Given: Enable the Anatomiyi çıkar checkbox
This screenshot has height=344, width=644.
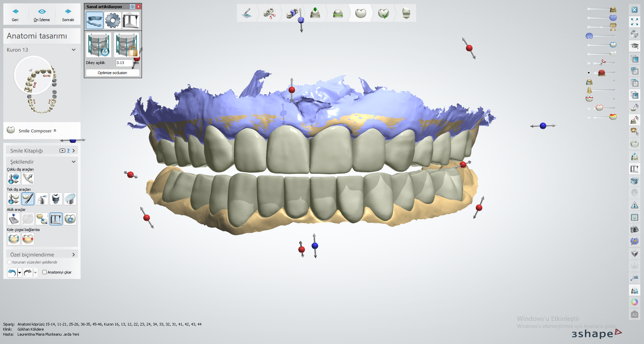Looking at the screenshot, I should [x=44, y=272].
